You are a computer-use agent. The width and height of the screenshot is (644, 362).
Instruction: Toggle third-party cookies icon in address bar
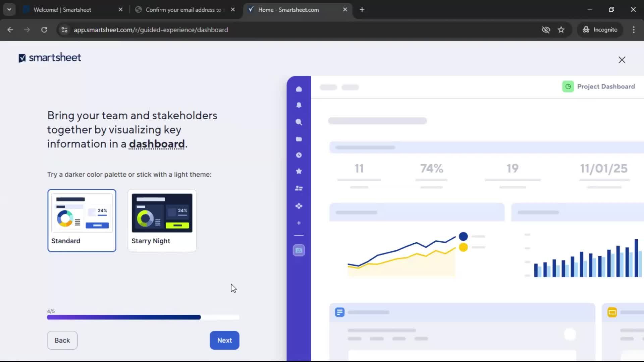click(x=546, y=29)
